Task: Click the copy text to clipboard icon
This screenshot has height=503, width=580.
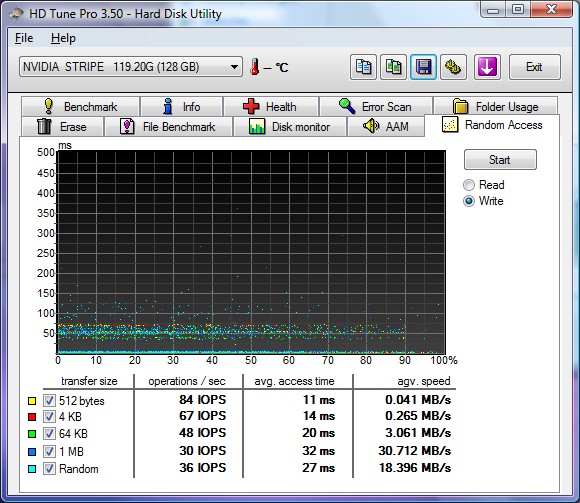Action: pos(363,67)
